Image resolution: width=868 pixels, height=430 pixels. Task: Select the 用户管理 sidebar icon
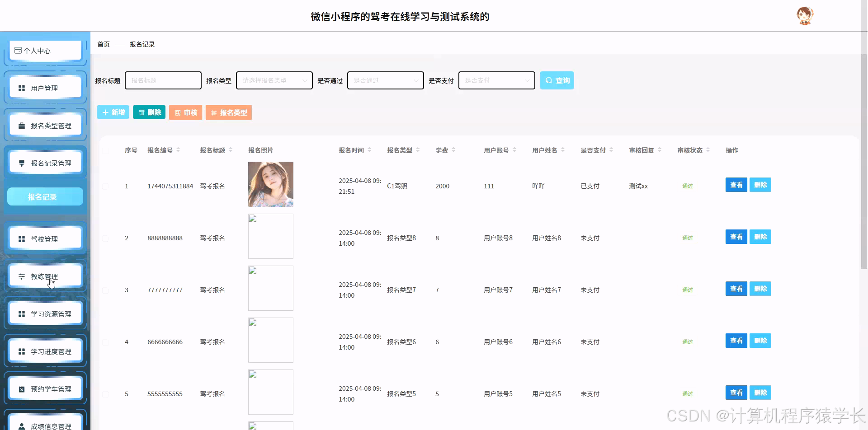tap(44, 87)
